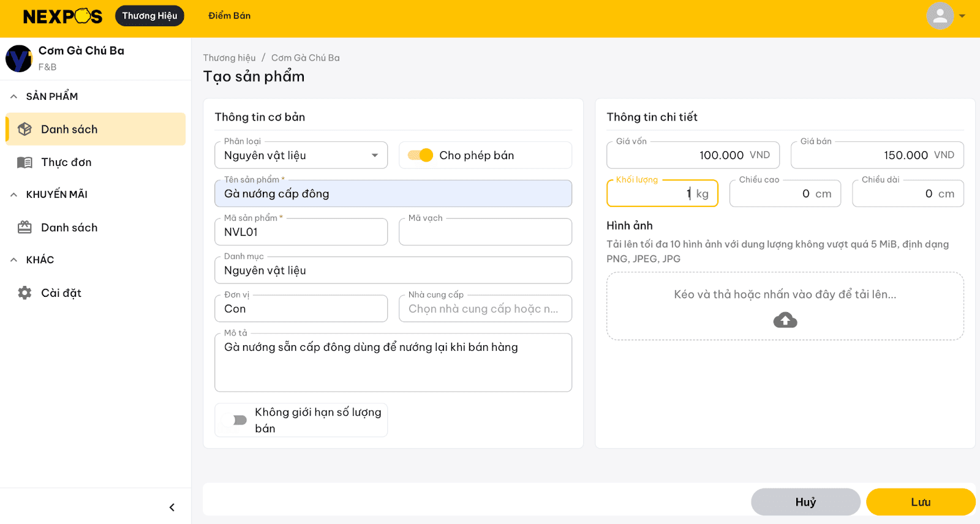Click the Hình ảnh section label
980x524 pixels.
[x=630, y=226]
